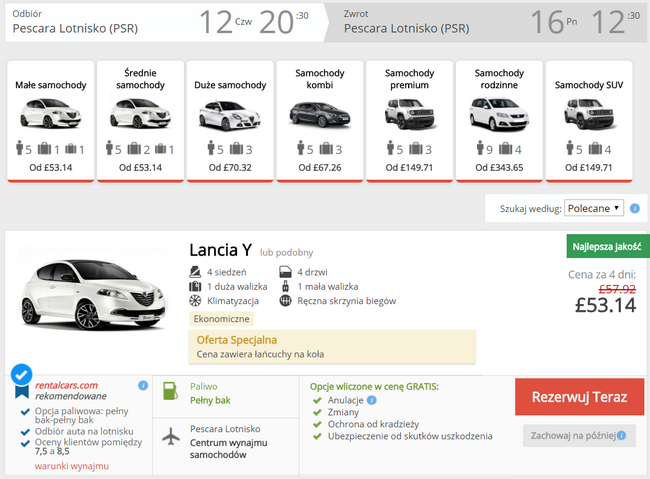Open the Szukaj według sort dropdown
The width and height of the screenshot is (650, 479).
tap(594, 208)
